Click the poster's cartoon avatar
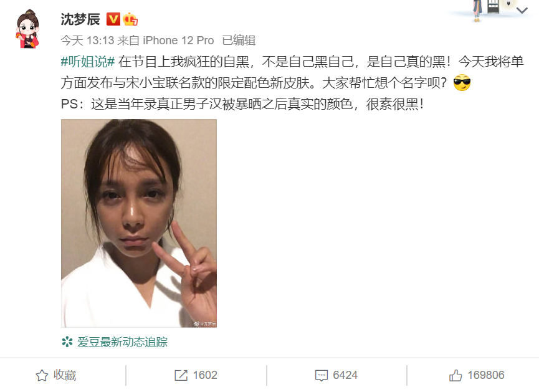The height and width of the screenshot is (392, 539). pyautogui.click(x=28, y=29)
